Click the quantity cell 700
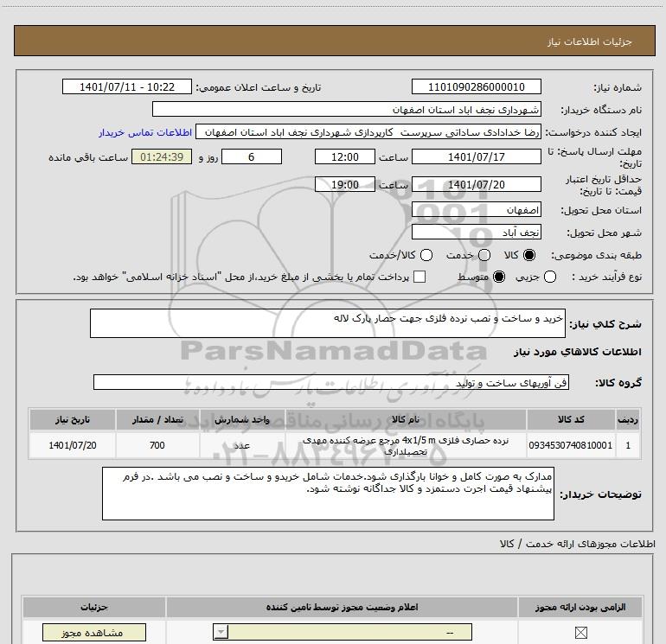Viewport: 666px width, 644px height. 157,445
